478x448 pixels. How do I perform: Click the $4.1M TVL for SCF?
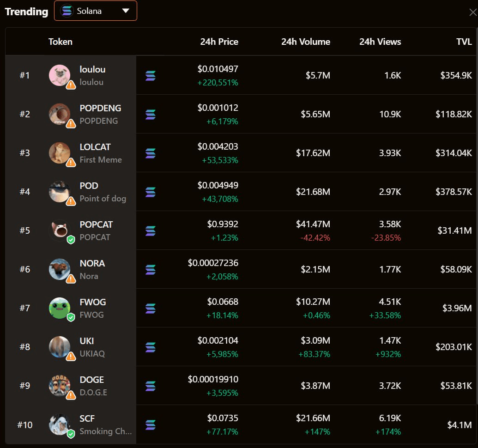click(459, 424)
